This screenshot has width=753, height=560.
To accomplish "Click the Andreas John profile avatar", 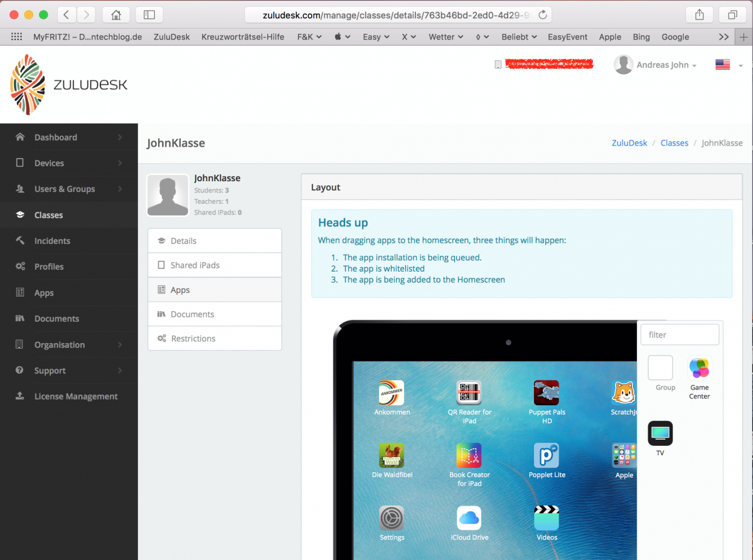I will [x=623, y=65].
